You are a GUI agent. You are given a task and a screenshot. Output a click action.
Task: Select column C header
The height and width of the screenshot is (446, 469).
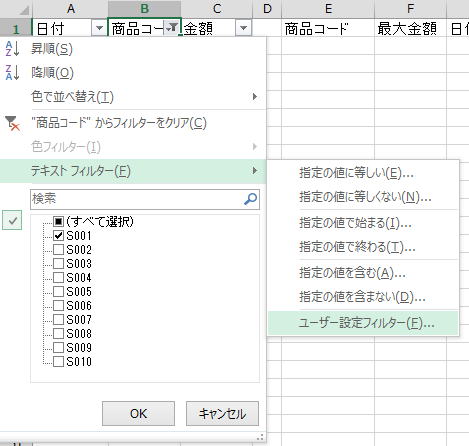tap(217, 9)
